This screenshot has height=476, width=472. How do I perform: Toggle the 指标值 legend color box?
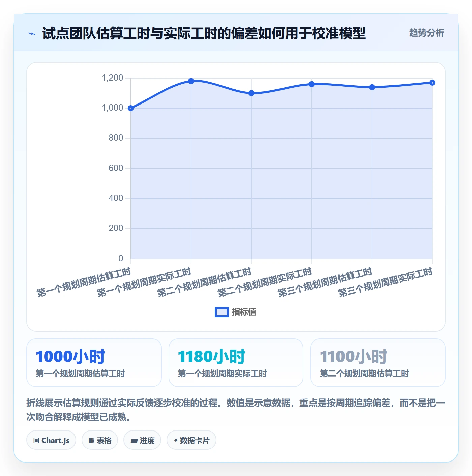point(222,312)
